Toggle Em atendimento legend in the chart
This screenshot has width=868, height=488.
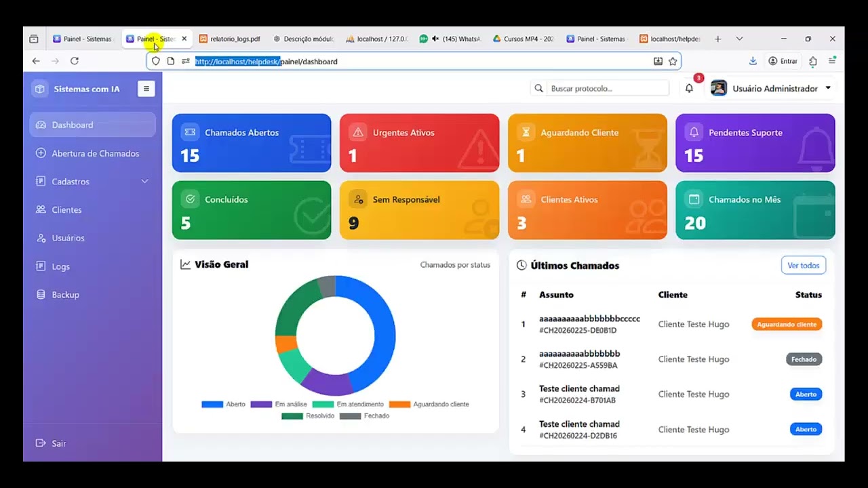click(348, 404)
